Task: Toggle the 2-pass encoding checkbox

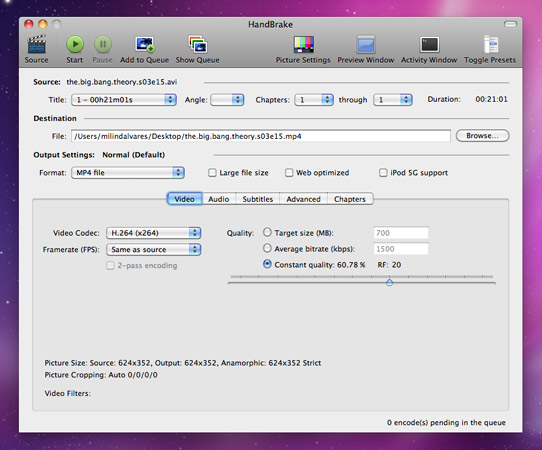Action: [x=110, y=265]
